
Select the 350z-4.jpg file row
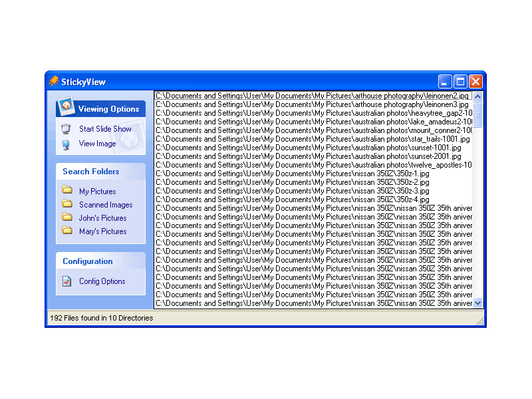(x=313, y=199)
